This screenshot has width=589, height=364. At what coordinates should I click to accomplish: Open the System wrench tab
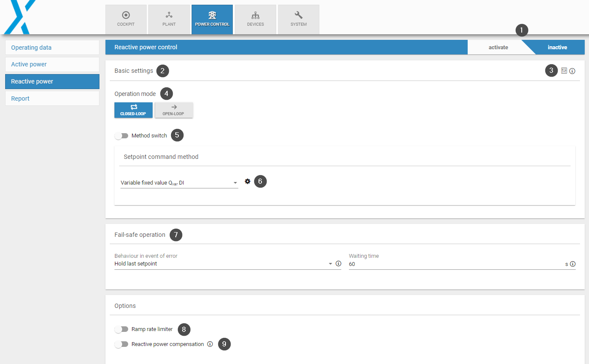(x=298, y=19)
